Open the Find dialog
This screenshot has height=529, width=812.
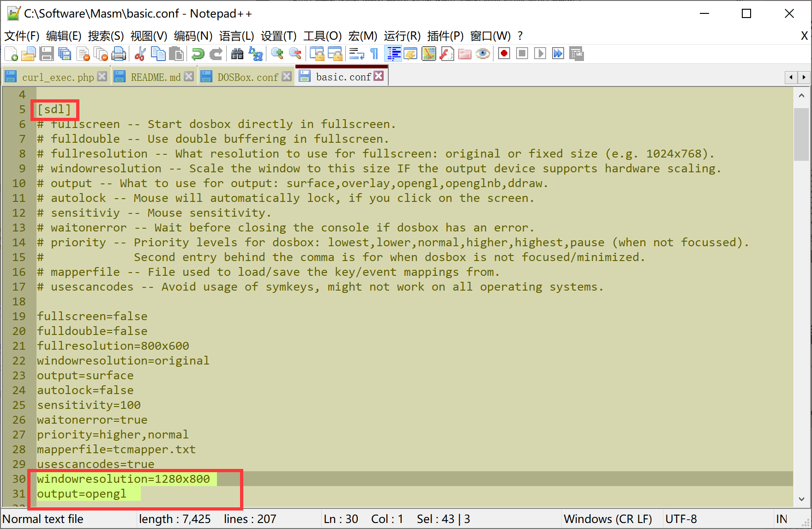coord(237,54)
